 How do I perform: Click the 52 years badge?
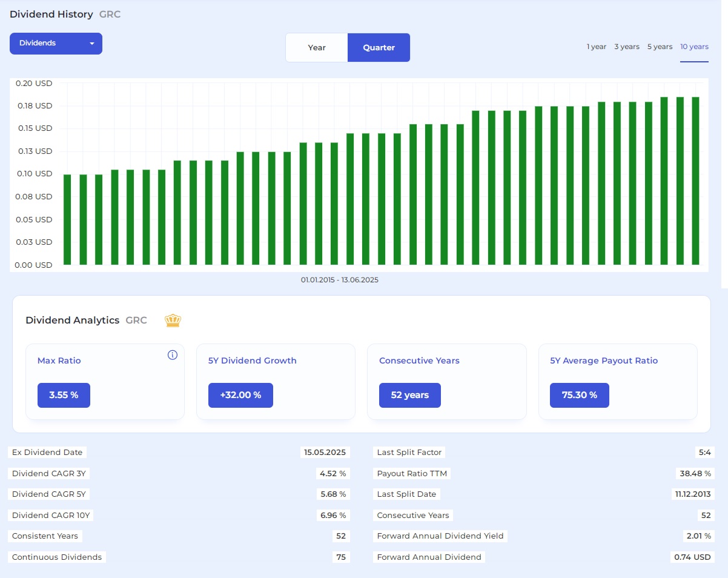coord(410,395)
